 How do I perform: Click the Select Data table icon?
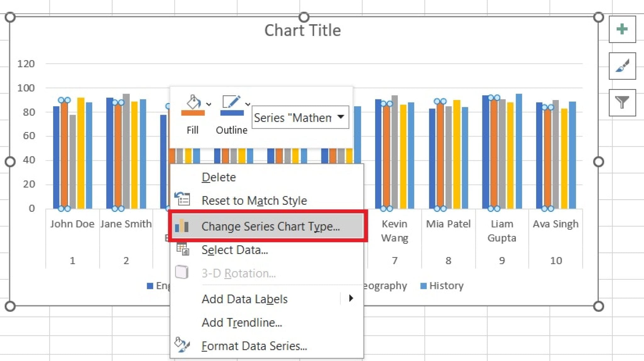pyautogui.click(x=183, y=249)
